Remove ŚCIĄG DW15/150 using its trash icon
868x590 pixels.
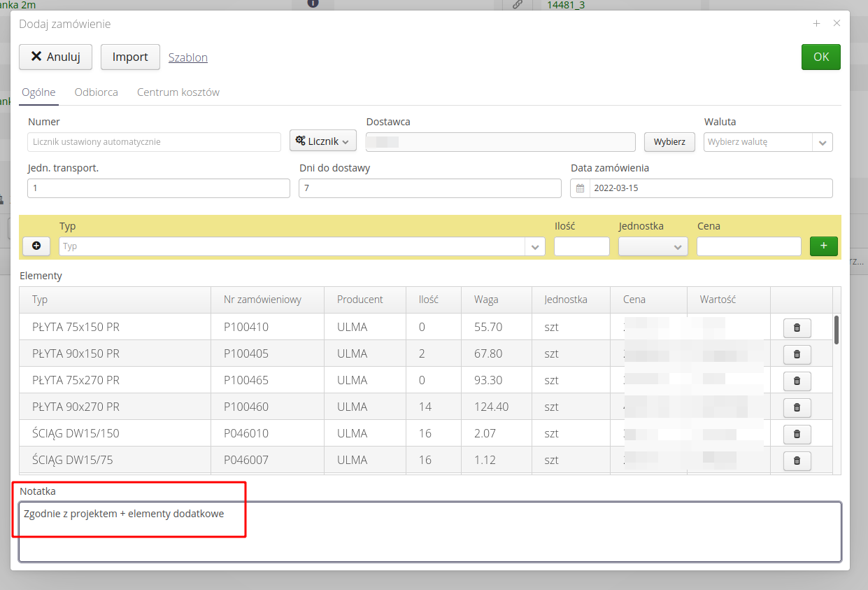coord(796,434)
